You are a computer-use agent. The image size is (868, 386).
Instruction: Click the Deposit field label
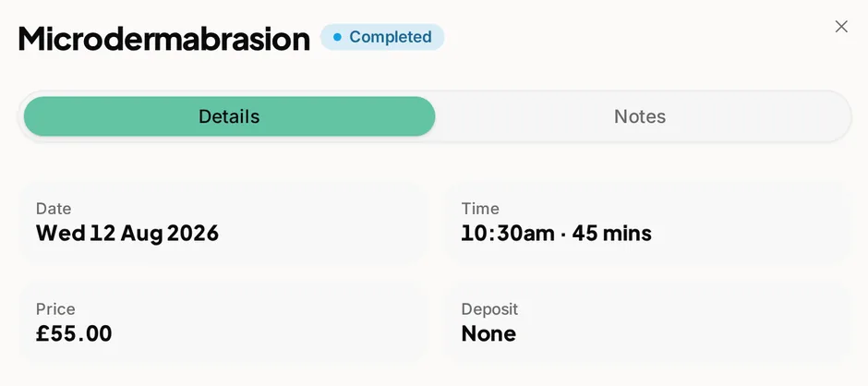click(x=490, y=309)
